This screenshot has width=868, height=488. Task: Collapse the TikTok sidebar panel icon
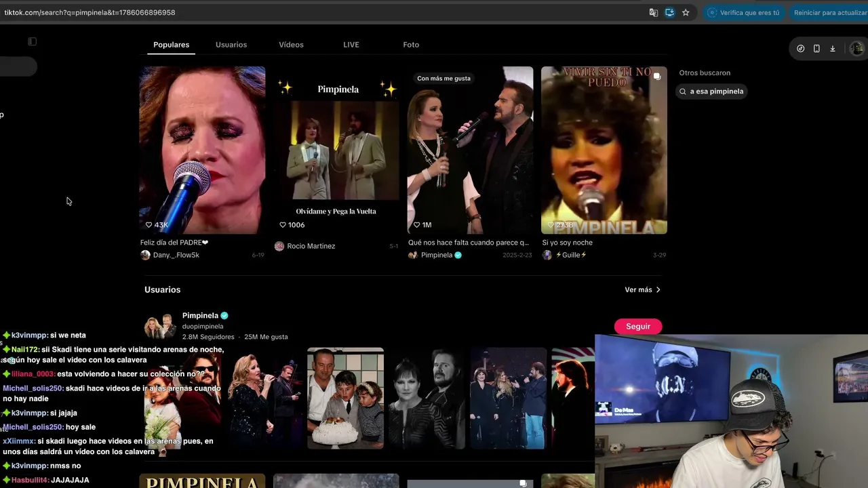pyautogui.click(x=32, y=41)
